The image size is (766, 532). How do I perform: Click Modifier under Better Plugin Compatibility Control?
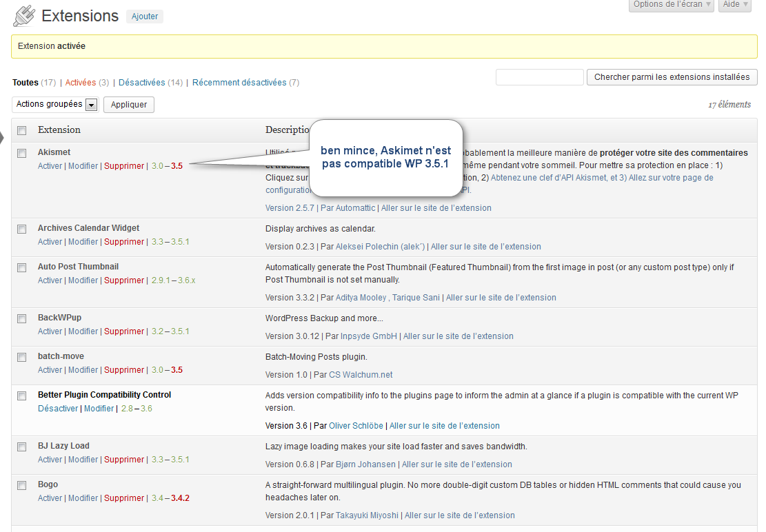coord(99,409)
